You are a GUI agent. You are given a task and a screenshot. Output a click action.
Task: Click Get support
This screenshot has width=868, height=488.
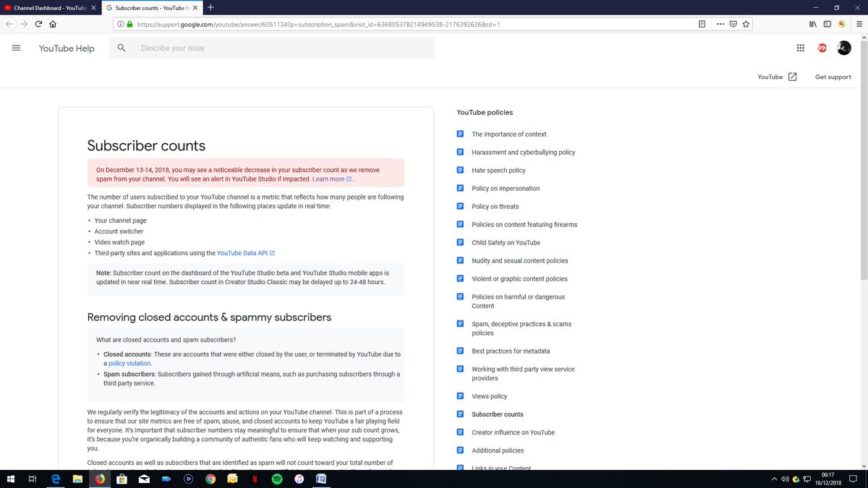click(833, 77)
